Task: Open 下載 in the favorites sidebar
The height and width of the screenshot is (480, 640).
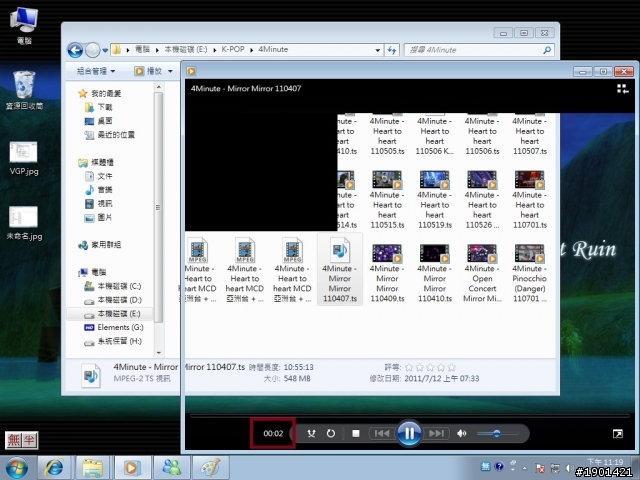Action: click(x=105, y=106)
